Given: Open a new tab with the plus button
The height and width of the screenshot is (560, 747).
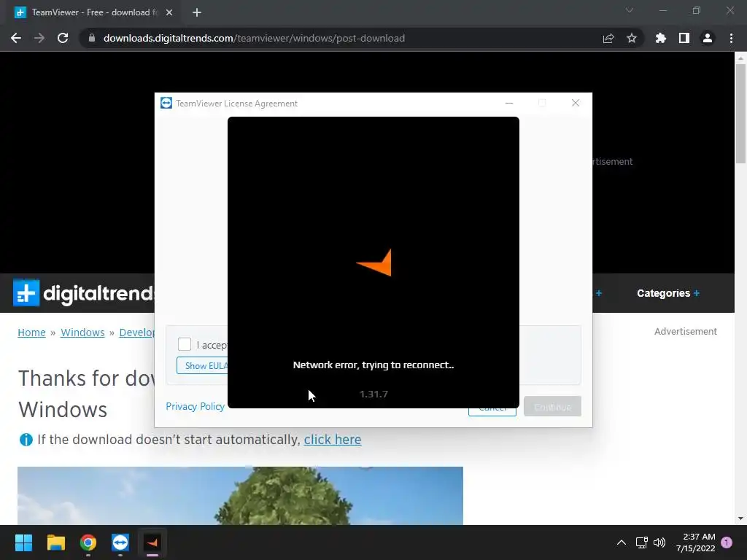Looking at the screenshot, I should pyautogui.click(x=197, y=12).
